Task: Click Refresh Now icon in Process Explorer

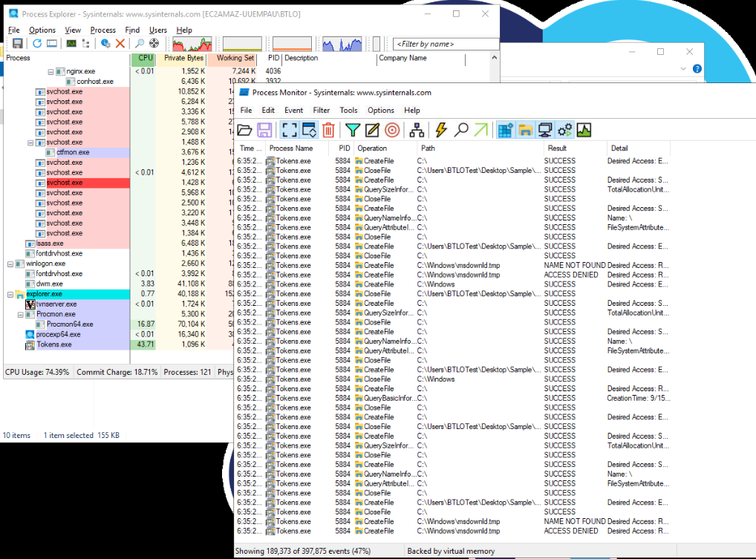Action: point(37,43)
